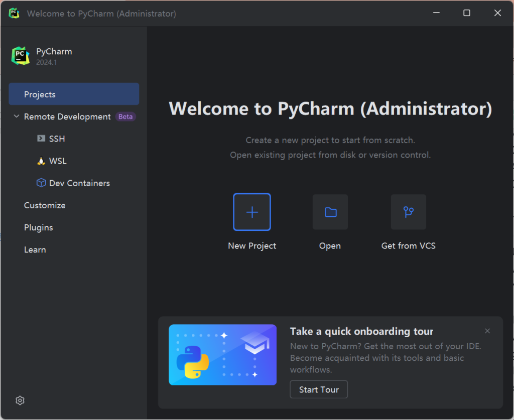Click the Open label

[330, 246]
